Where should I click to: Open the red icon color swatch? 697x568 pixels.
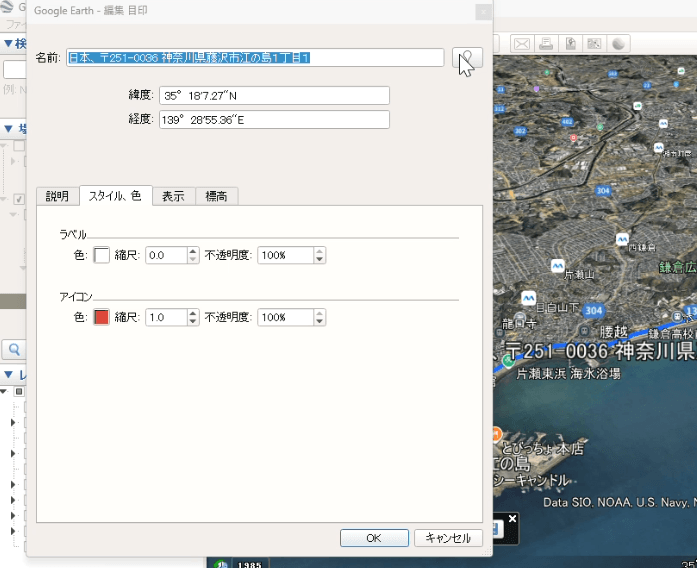point(101,317)
